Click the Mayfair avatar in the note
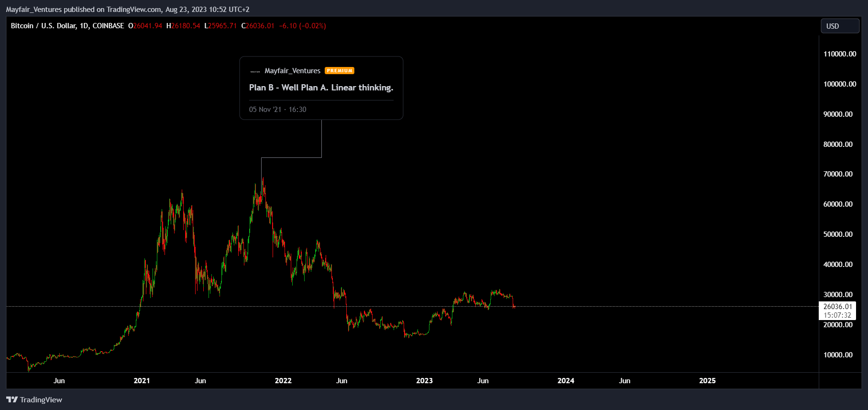The width and height of the screenshot is (868, 410). coord(255,71)
